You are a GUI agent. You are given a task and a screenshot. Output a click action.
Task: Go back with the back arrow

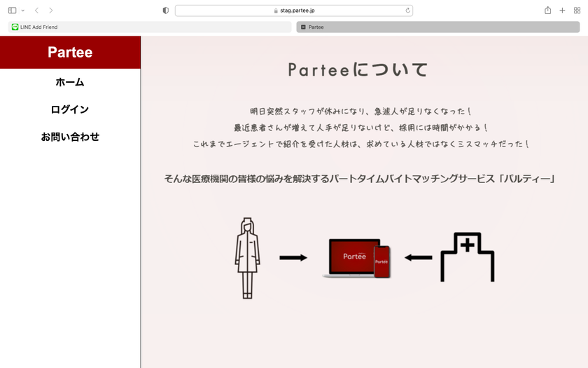click(36, 11)
